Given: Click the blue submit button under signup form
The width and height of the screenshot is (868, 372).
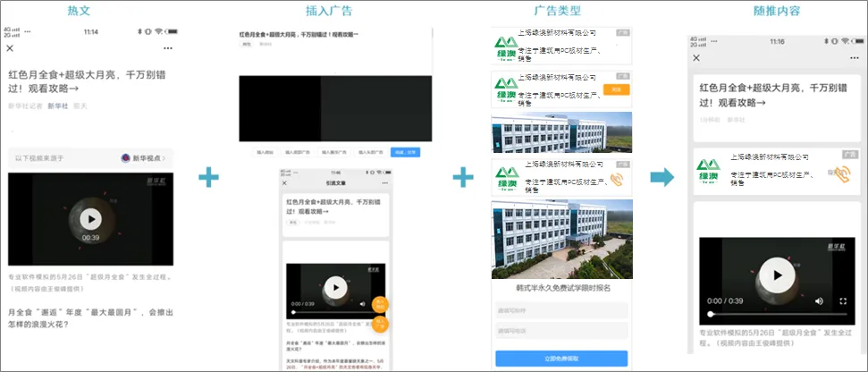Looking at the screenshot, I should pyautogui.click(x=562, y=358).
